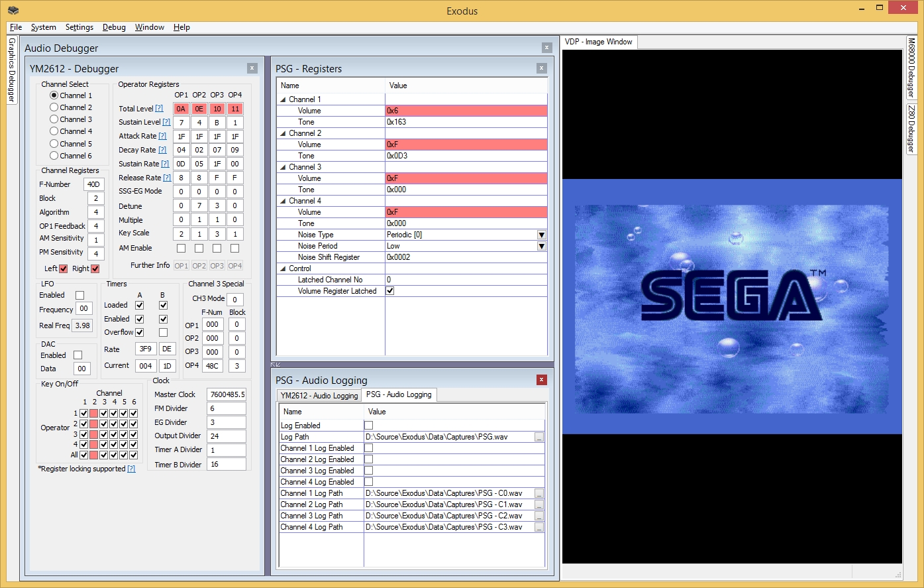Click the Further Info OP1 button
The image size is (924, 588).
181,266
